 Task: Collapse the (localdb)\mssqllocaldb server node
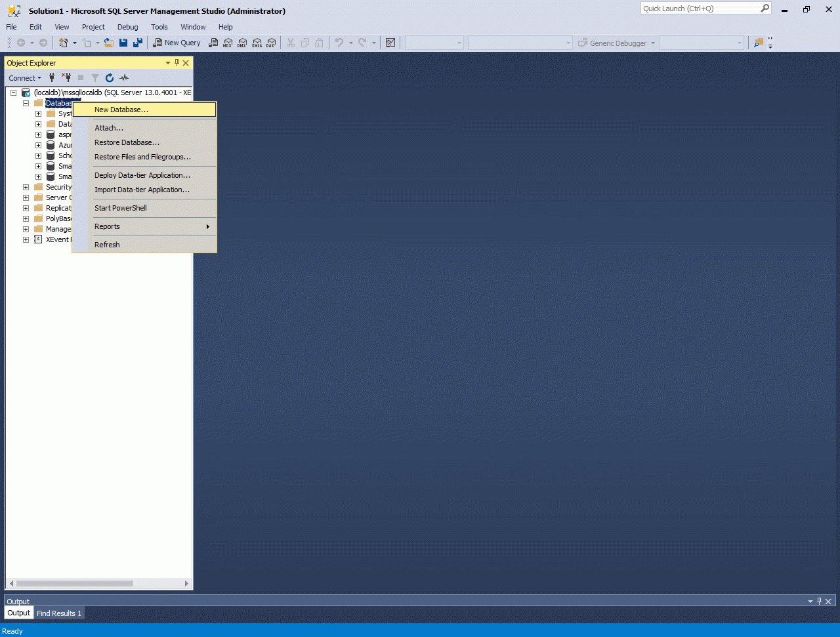click(x=13, y=92)
